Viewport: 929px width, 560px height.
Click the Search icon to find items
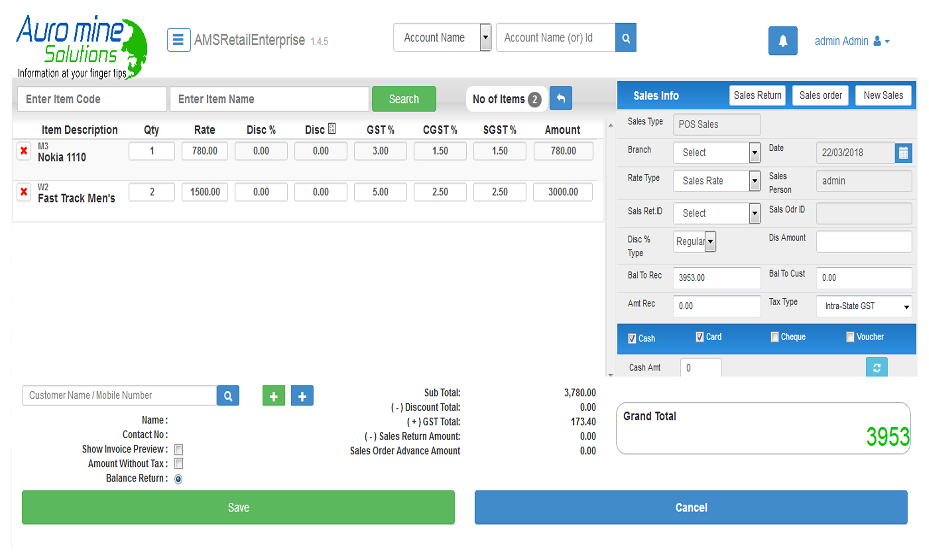coord(403,99)
